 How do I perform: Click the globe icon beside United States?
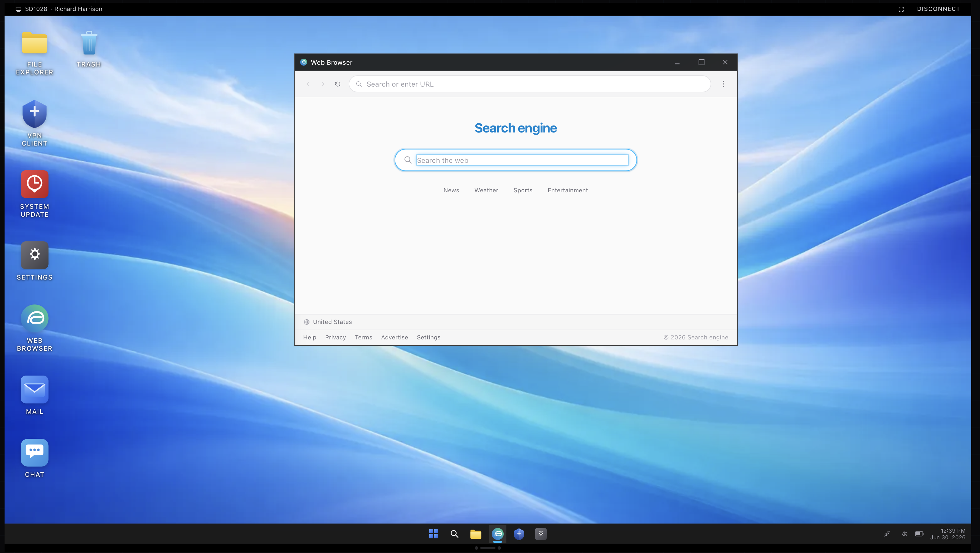coord(307,322)
